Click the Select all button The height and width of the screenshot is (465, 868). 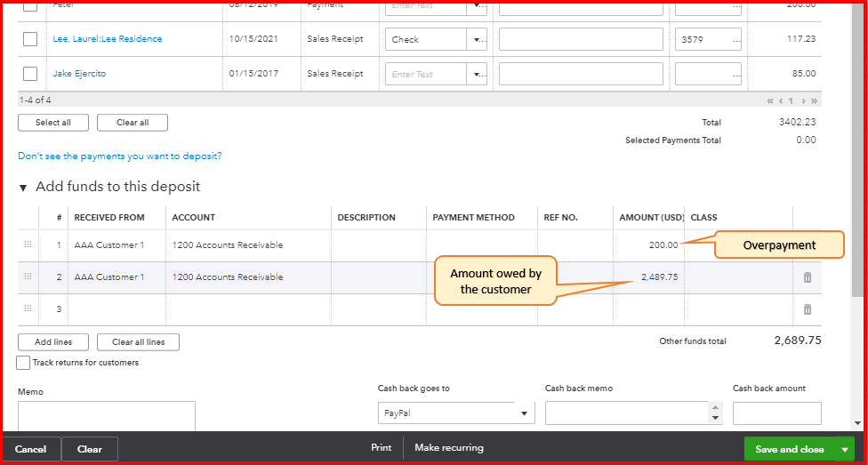tap(53, 123)
